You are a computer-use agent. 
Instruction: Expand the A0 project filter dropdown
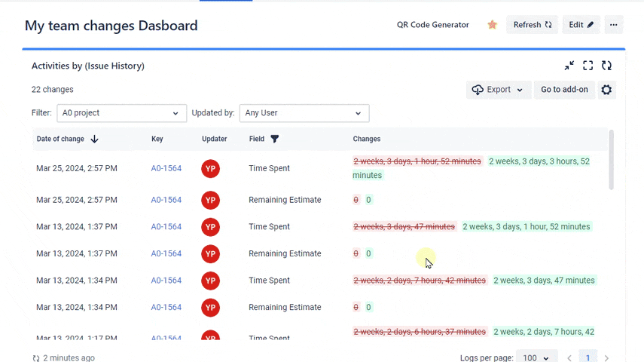(121, 113)
